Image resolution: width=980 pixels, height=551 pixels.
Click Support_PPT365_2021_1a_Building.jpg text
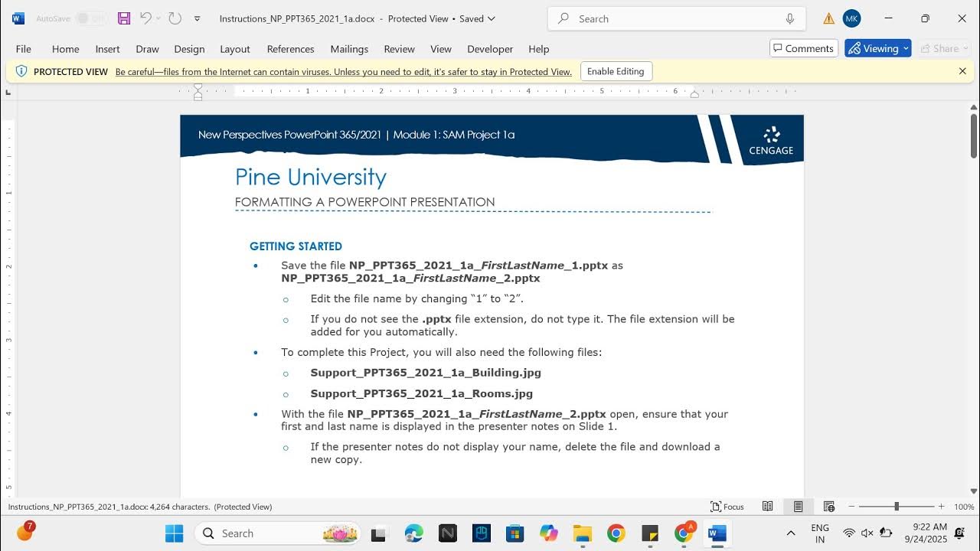426,373
